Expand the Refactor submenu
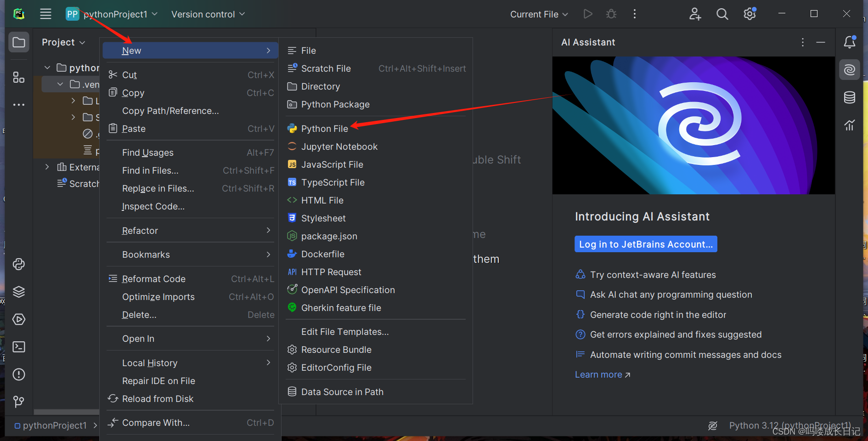The image size is (868, 441). (191, 231)
